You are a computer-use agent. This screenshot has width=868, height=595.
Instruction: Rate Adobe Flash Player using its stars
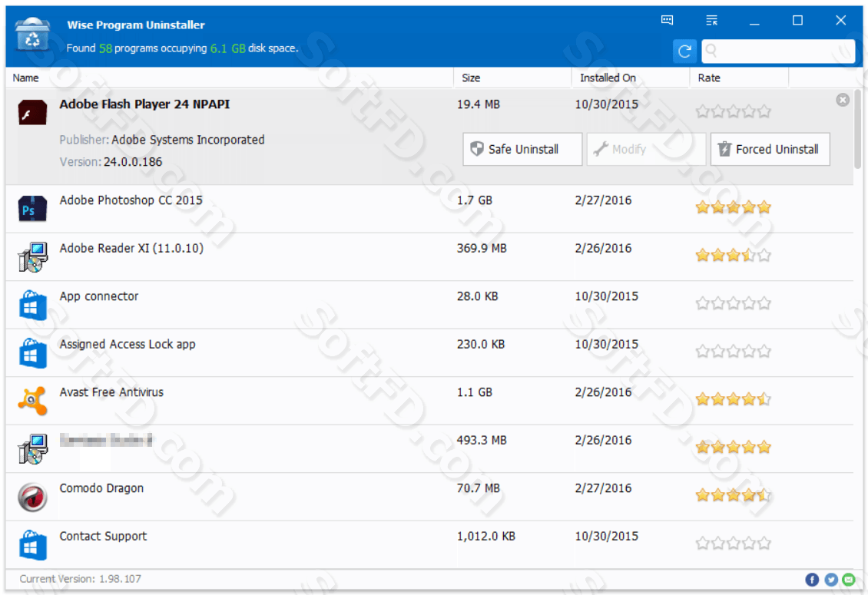[733, 112]
